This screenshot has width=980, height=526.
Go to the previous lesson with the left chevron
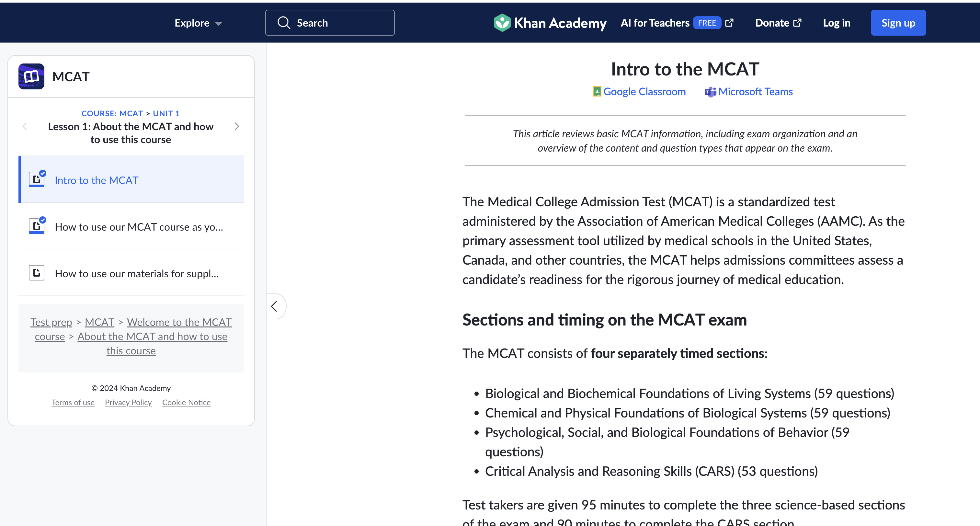(x=25, y=126)
